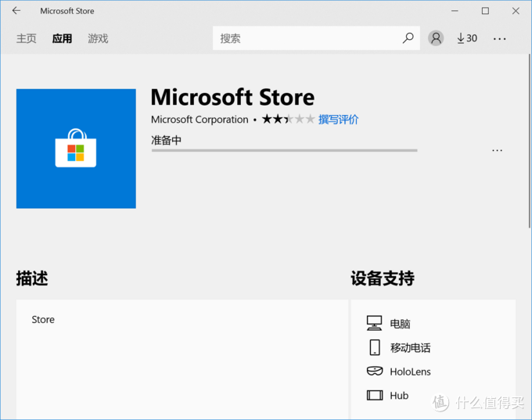Click the magnifier search icon
Screen dimensions: 532x420
click(x=408, y=38)
